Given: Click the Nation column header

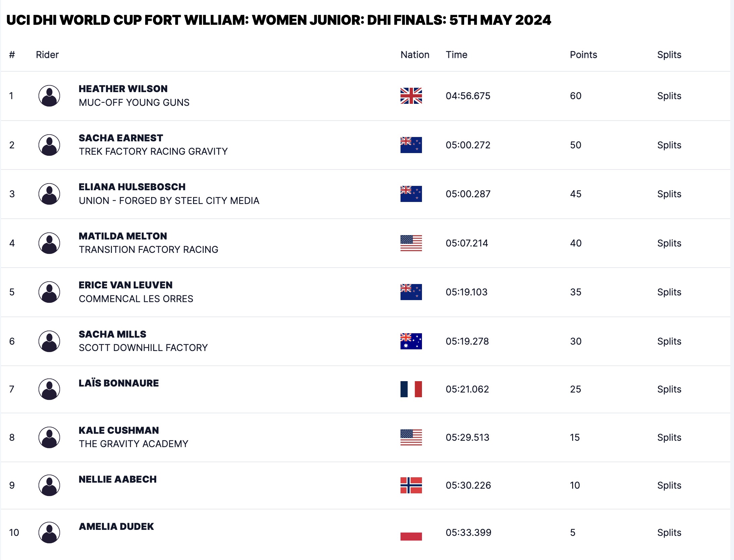Looking at the screenshot, I should click(x=415, y=55).
